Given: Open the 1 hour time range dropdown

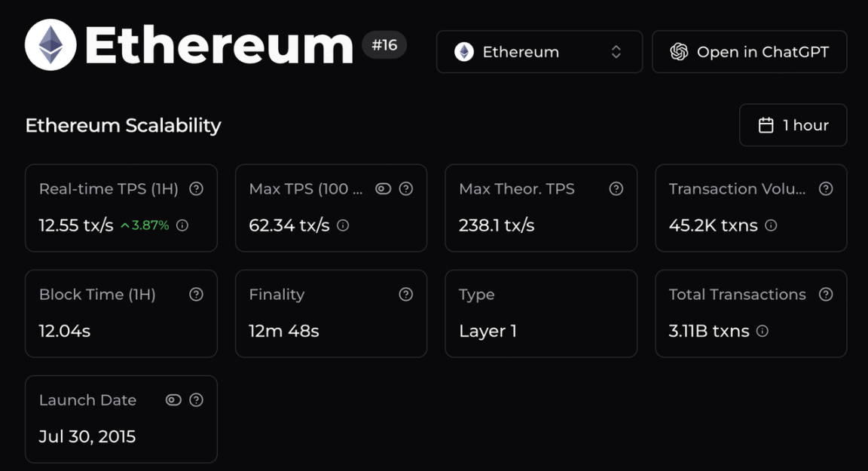Looking at the screenshot, I should pyautogui.click(x=793, y=125).
